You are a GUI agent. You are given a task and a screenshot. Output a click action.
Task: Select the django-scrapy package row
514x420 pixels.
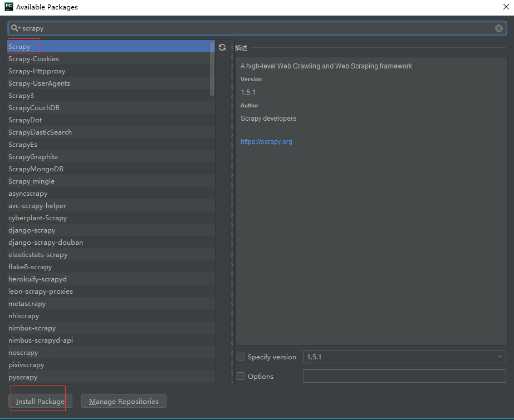point(111,230)
